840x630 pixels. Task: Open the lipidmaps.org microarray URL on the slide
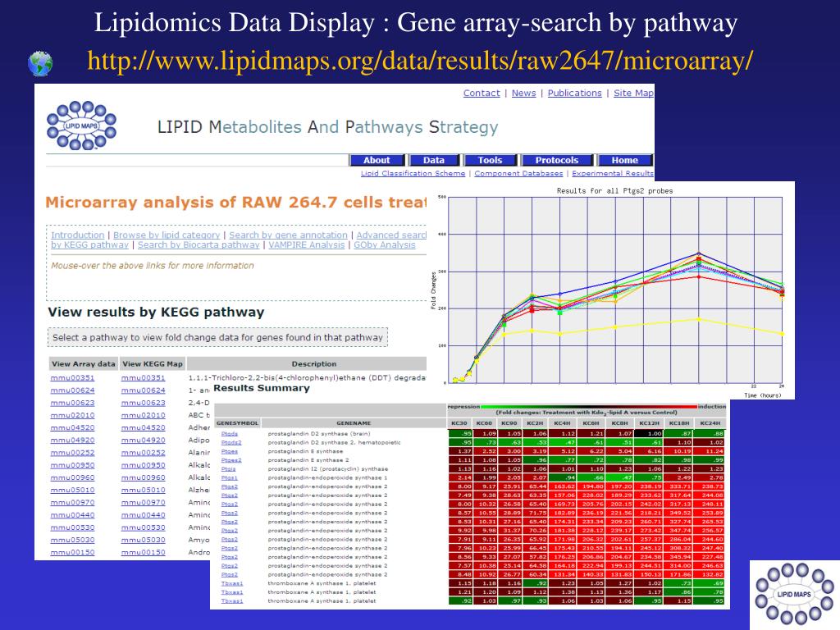click(420, 60)
